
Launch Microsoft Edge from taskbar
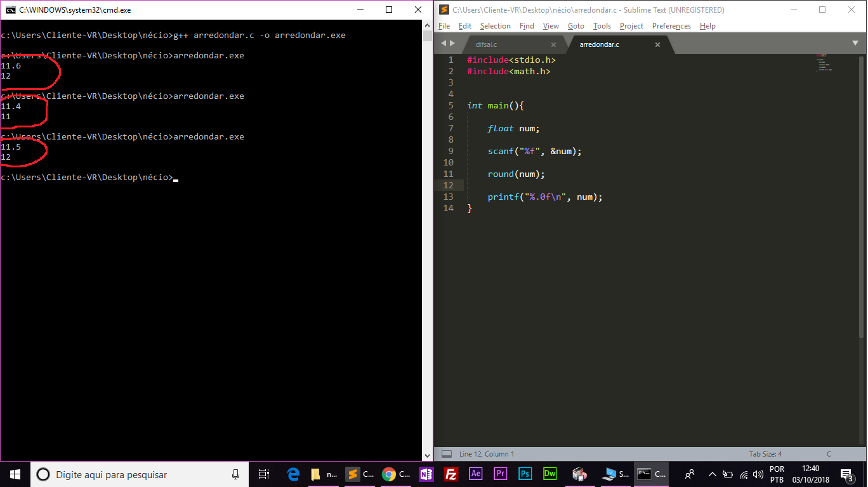point(293,474)
